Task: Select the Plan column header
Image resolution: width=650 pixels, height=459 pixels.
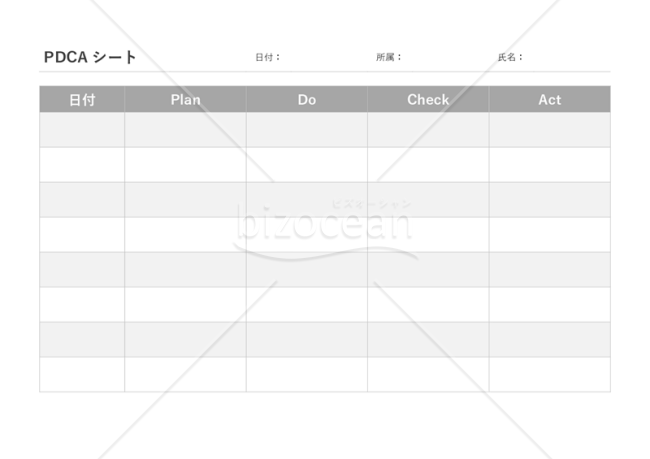Action: pos(185,100)
